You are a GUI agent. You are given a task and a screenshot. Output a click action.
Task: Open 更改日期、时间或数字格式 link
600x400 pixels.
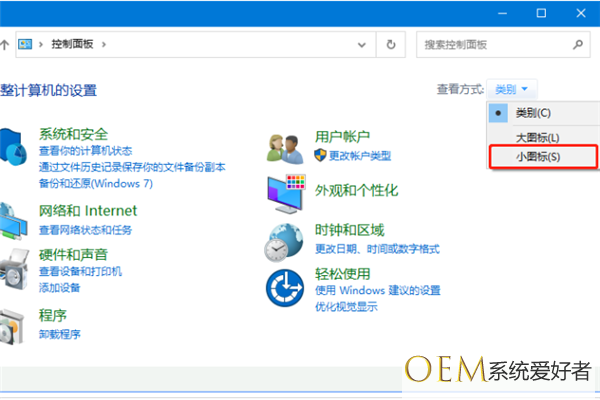[x=377, y=248]
